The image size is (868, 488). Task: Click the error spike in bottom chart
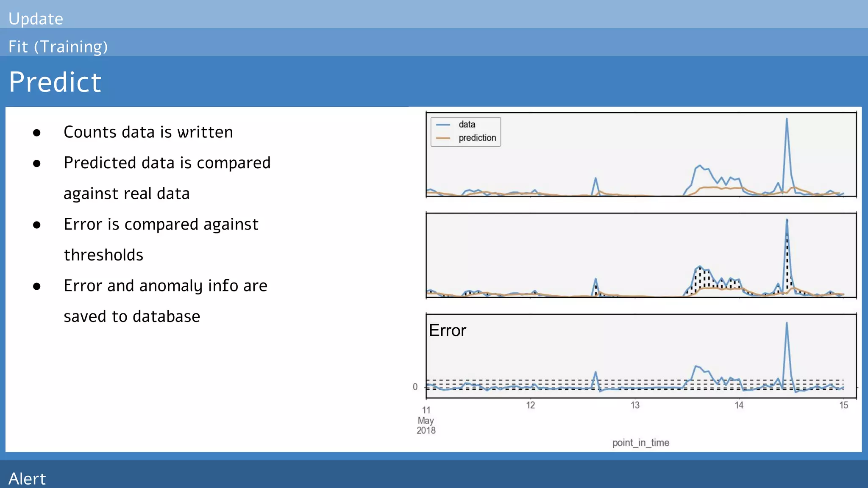787,356
